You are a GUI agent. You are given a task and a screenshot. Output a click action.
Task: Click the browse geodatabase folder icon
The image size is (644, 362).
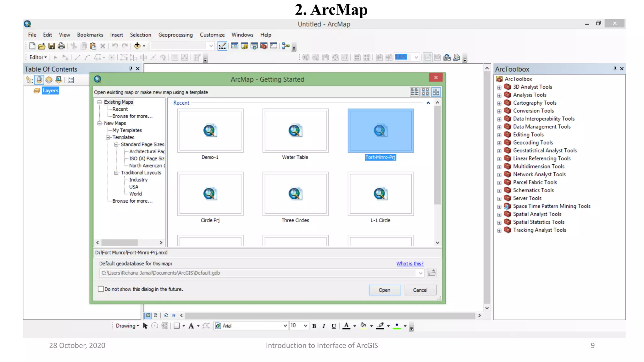click(432, 273)
